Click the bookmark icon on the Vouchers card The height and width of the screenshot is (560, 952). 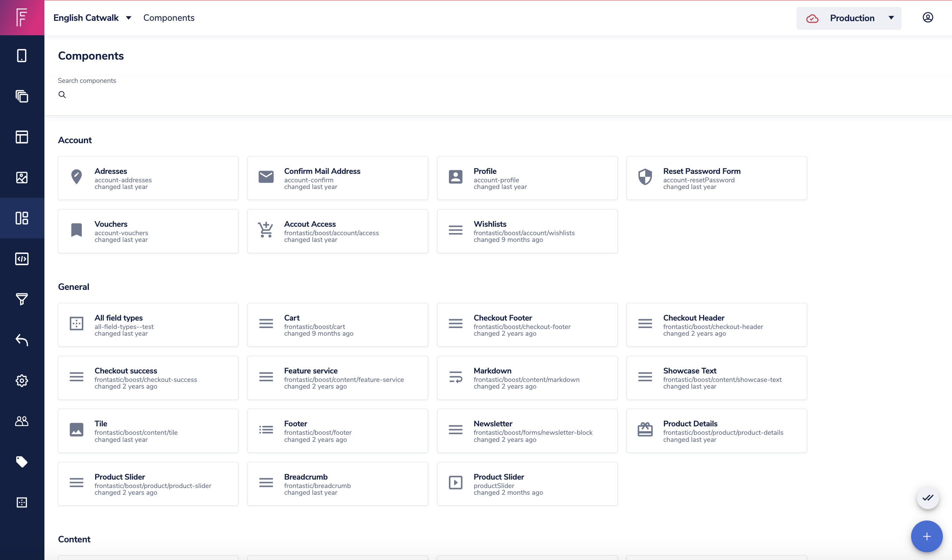[76, 230]
